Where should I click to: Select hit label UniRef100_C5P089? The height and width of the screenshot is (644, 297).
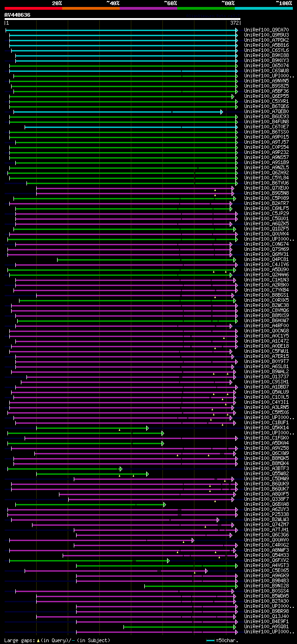(x=266, y=198)
